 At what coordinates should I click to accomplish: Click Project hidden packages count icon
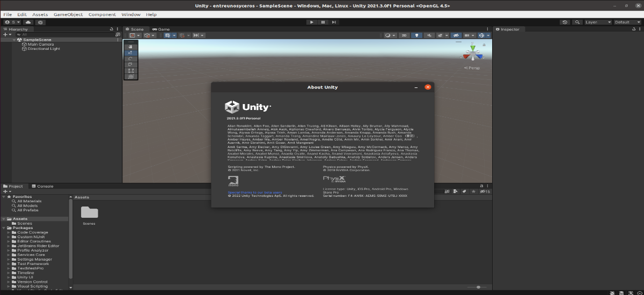(x=485, y=191)
